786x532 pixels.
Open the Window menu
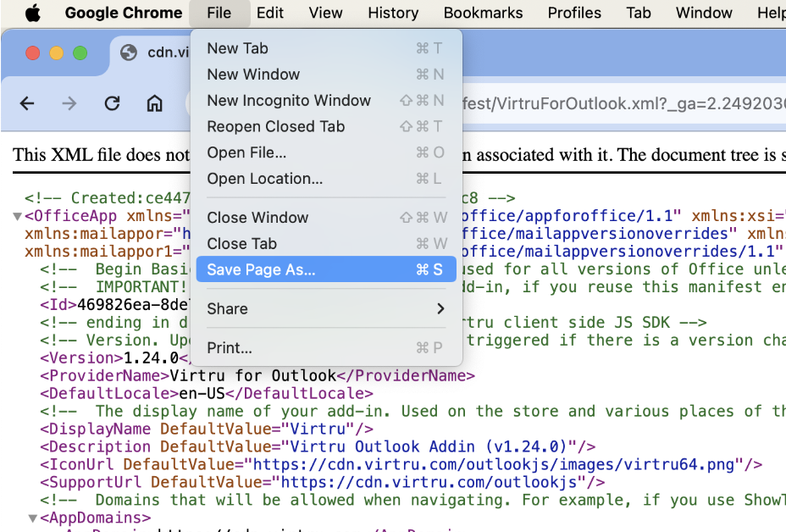704,13
